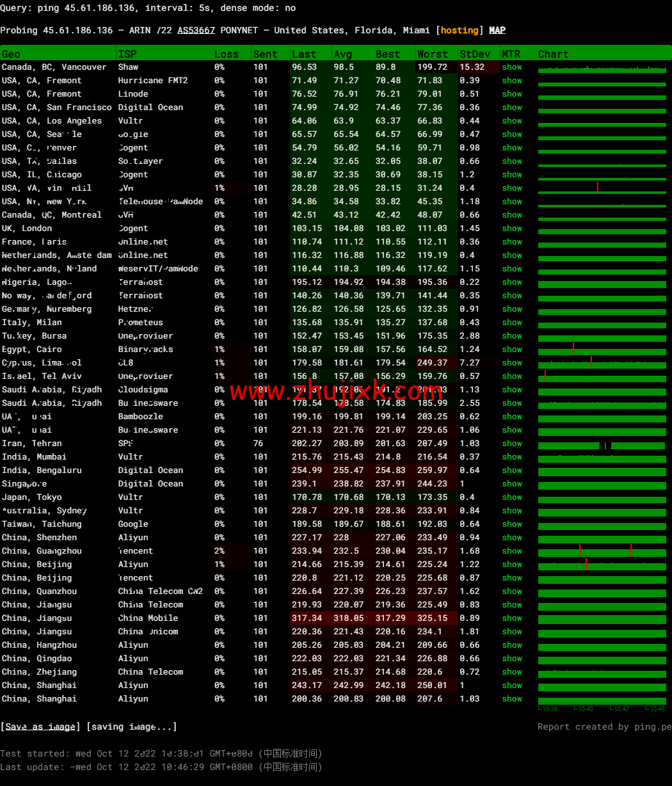Click the Report created by ping.pe credit
This screenshot has height=786, width=672.
tap(603, 726)
